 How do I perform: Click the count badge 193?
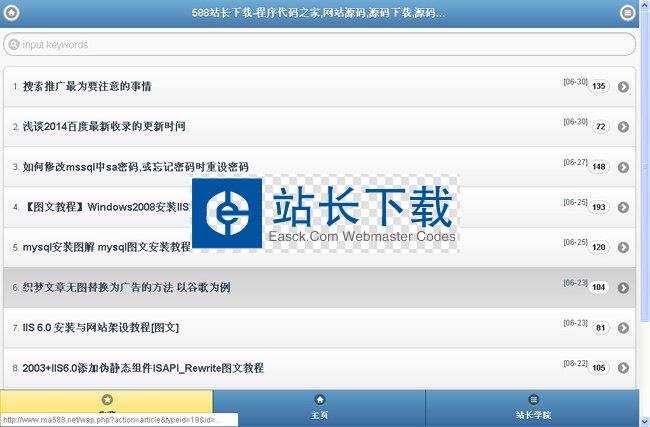599,207
